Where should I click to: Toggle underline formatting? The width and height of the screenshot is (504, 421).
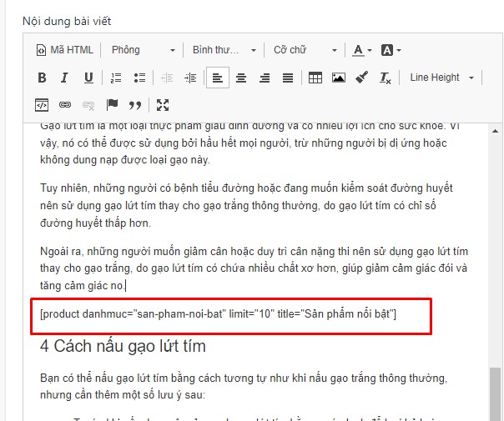pos(88,78)
